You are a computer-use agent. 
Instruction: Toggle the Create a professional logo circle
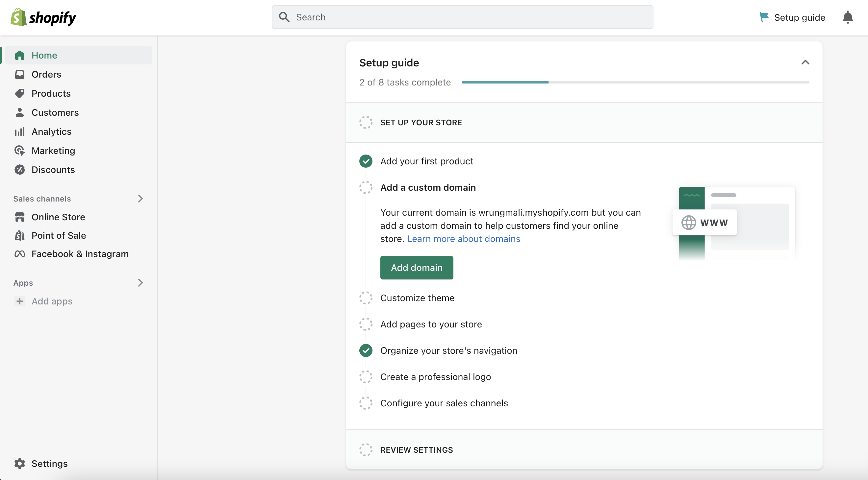pos(366,377)
